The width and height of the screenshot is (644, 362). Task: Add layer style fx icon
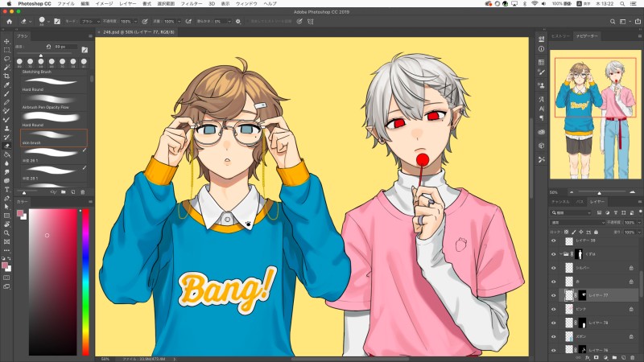click(x=587, y=358)
